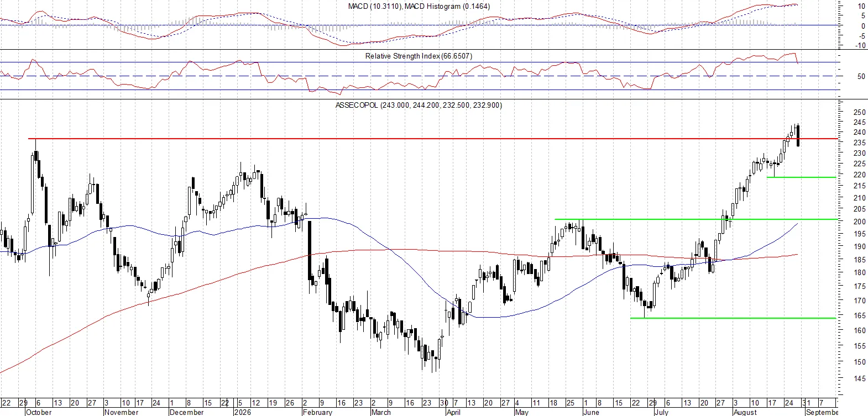Select the October month label
The image size is (868, 416).
pos(39,412)
